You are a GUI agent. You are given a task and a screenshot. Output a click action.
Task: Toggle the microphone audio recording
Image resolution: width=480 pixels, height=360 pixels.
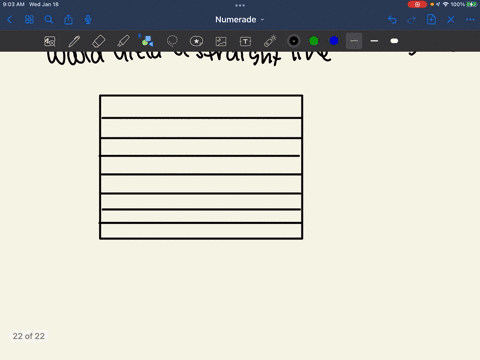(x=88, y=20)
